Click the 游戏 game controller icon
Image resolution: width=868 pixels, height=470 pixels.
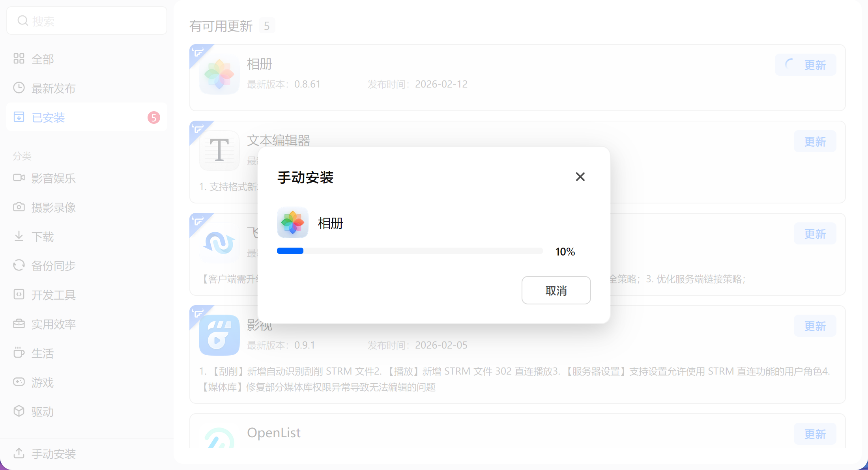pyautogui.click(x=19, y=382)
